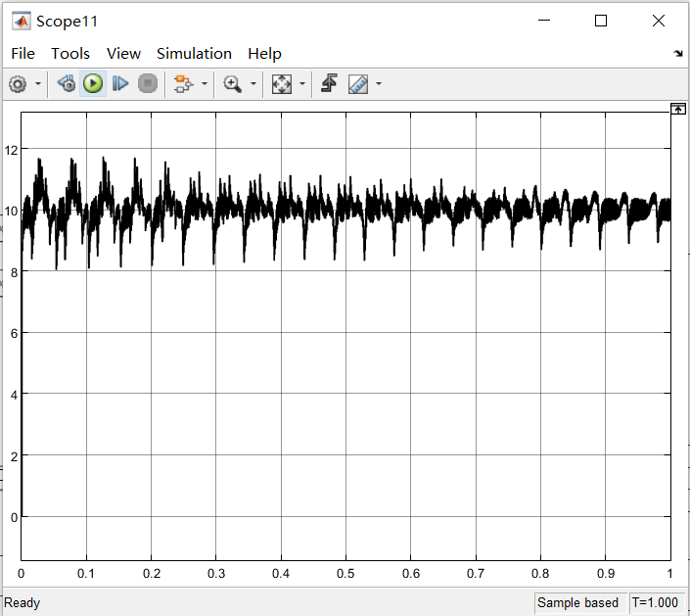Click the Scale Axes Limits icon
Image resolution: width=690 pixels, height=616 pixels.
[x=282, y=83]
